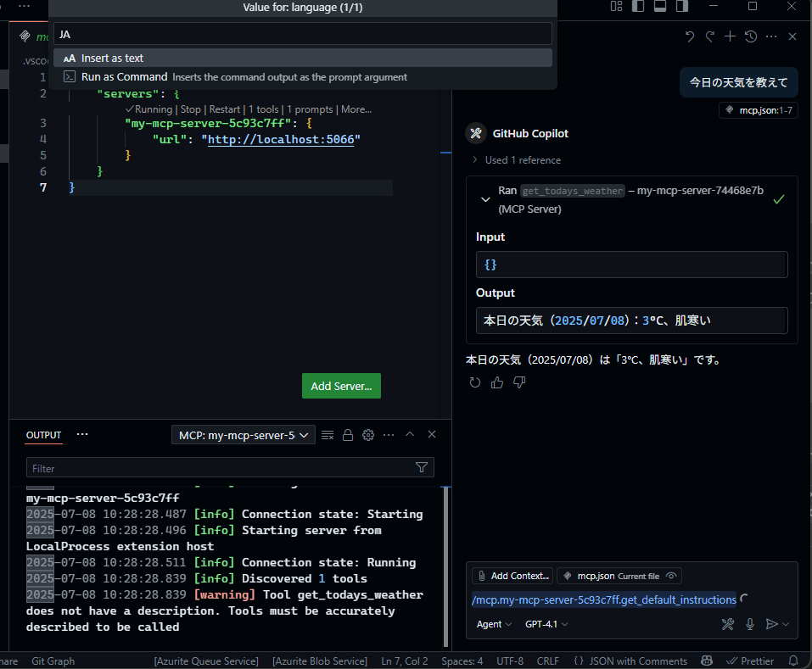812x669 pixels.
Task: Toggle the bottom panel layout icon
Action: click(x=660, y=6)
